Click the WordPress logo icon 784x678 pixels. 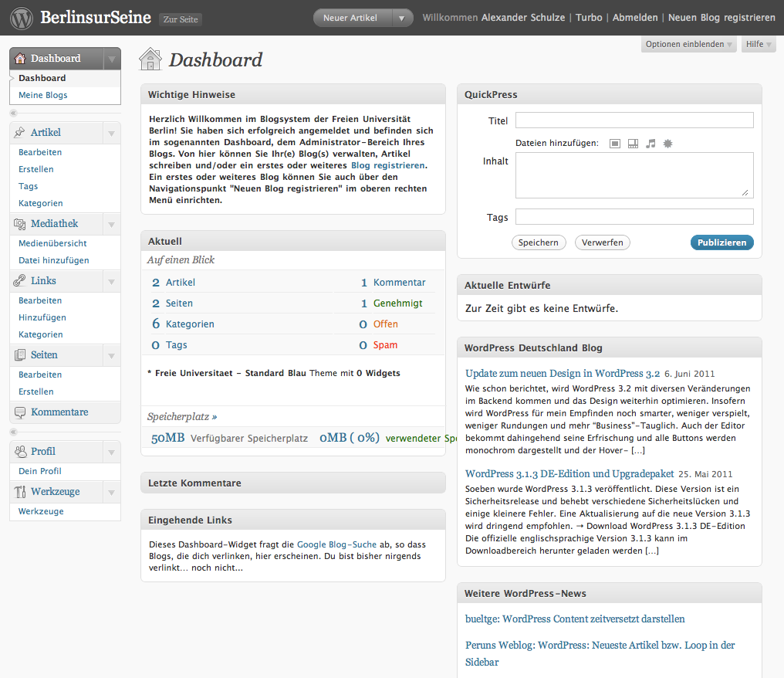point(21,18)
